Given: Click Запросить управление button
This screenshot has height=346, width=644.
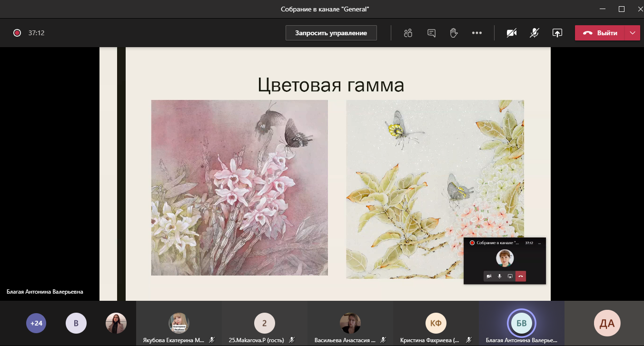Looking at the screenshot, I should click(331, 33).
